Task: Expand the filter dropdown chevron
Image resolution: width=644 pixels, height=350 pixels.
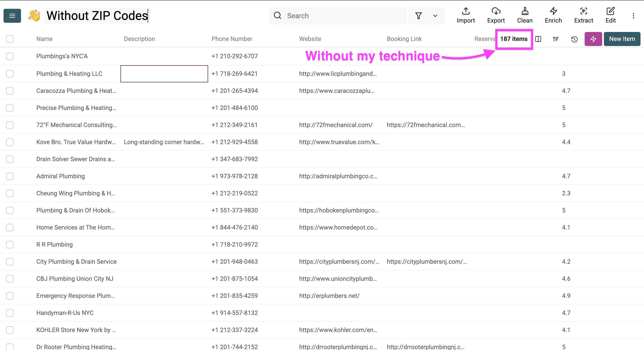Action: tap(435, 16)
